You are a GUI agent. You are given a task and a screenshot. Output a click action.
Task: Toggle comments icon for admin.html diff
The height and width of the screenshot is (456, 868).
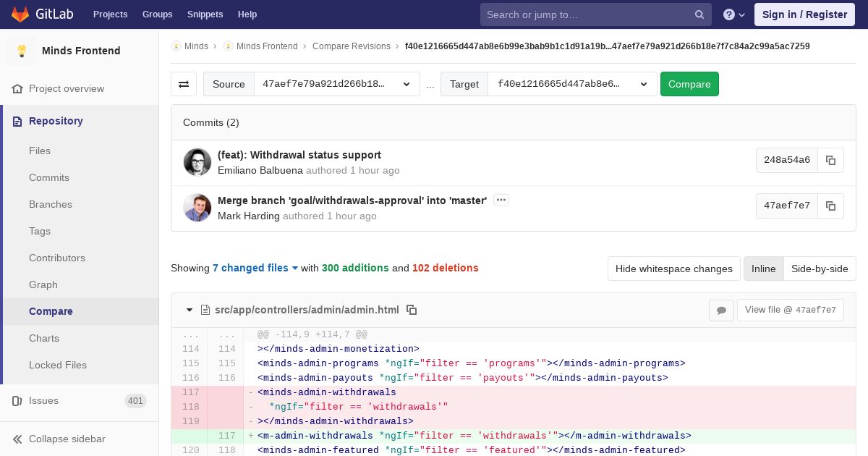[x=721, y=310]
